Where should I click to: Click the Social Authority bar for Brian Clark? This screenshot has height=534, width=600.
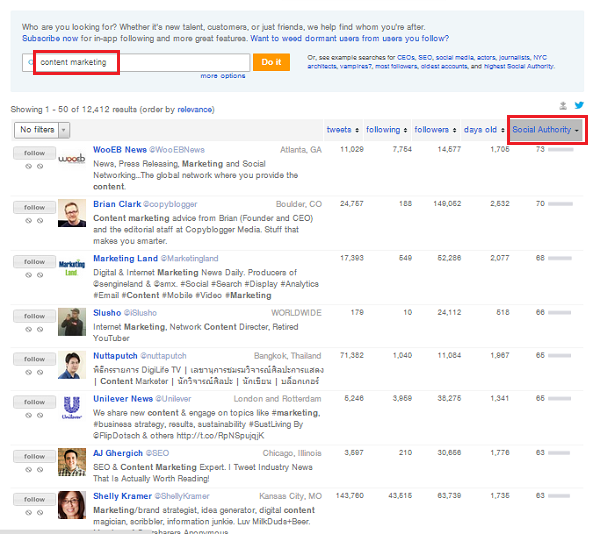561,204
